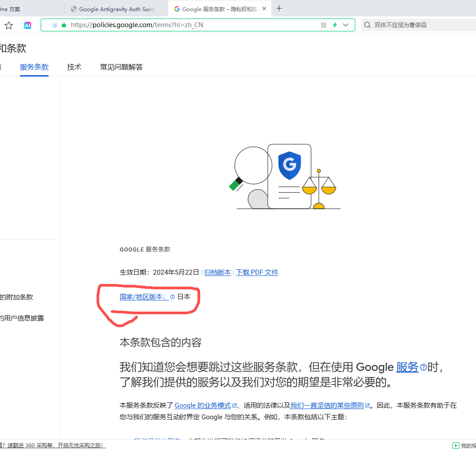Image resolution: width=476 pixels, height=450 pixels.
Task: Close the Google 服务条款 tab
Action: click(265, 9)
